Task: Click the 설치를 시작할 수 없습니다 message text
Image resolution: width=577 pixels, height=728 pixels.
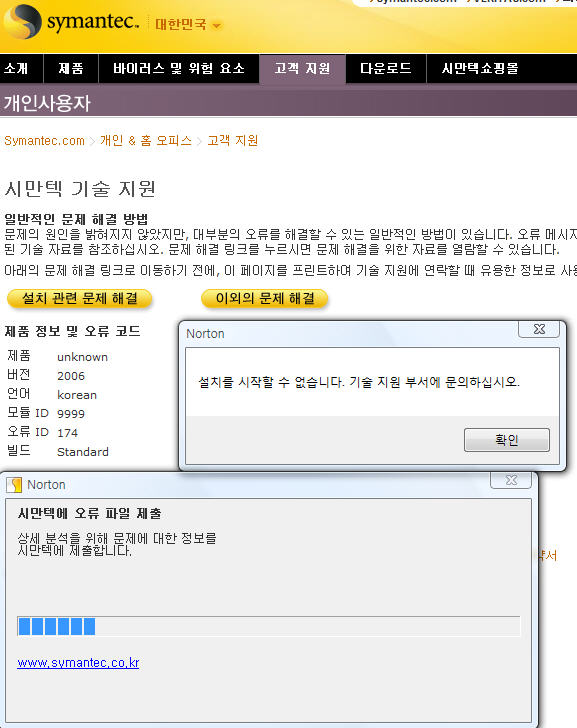Action: 358,382
